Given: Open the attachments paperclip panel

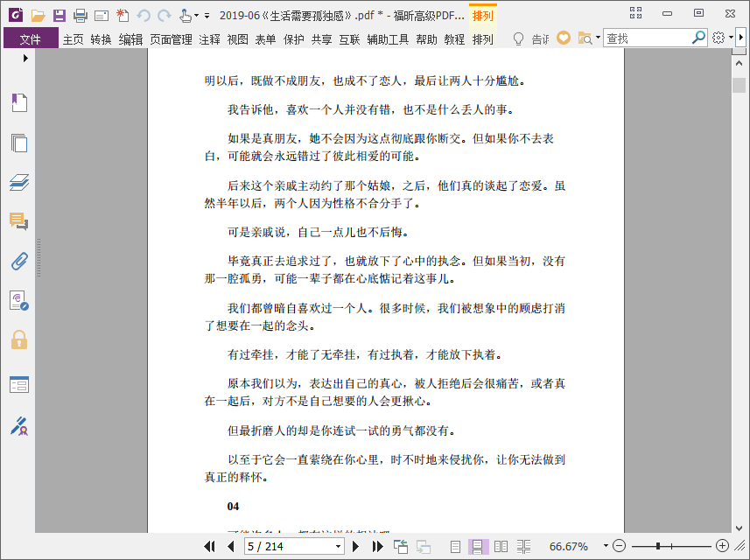Looking at the screenshot, I should pyautogui.click(x=19, y=262).
